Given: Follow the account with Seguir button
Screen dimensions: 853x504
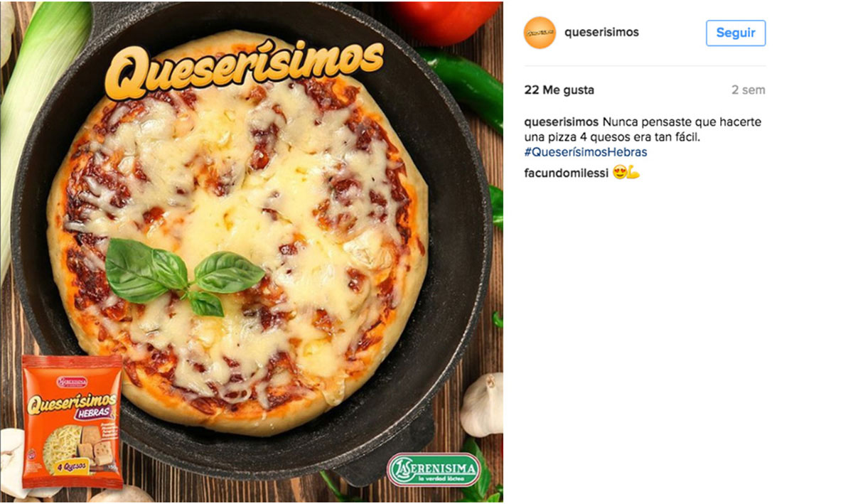Looking at the screenshot, I should [x=736, y=33].
